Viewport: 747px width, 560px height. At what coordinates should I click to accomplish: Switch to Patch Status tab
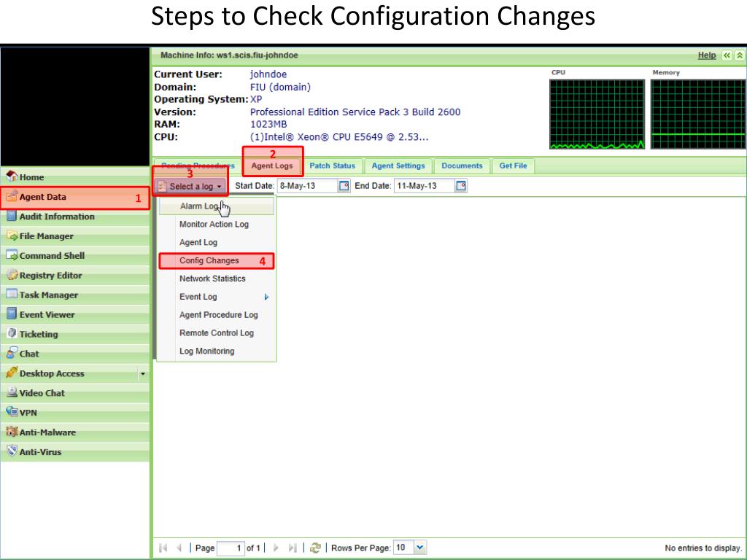[x=333, y=166]
